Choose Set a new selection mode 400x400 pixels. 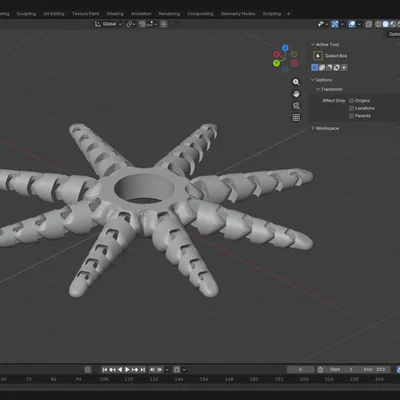point(314,68)
